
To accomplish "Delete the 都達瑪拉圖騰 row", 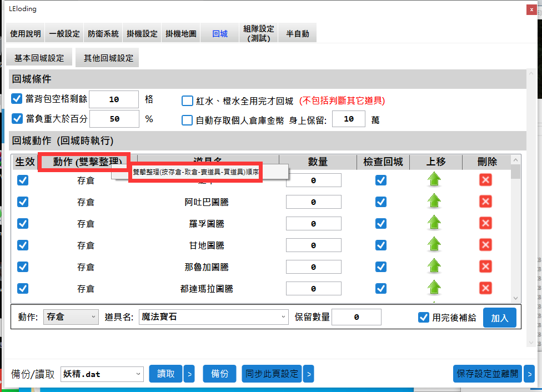I will (485, 288).
